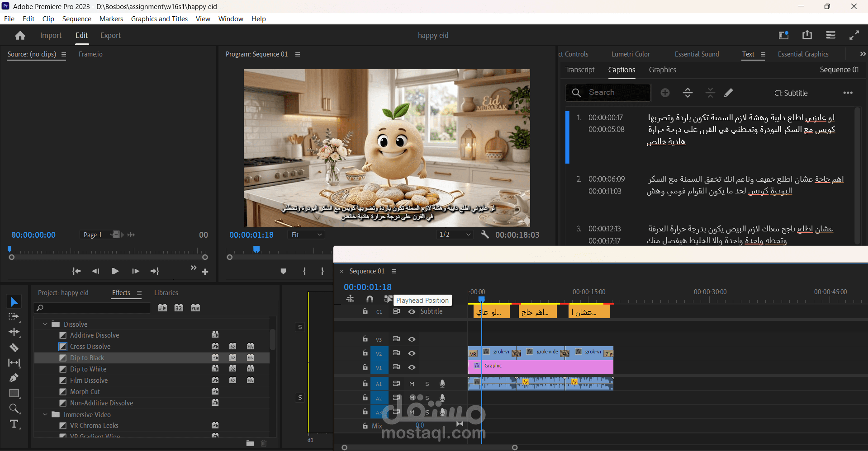Collapse the Dissolve effects folder
The image size is (868, 451).
tap(45, 324)
